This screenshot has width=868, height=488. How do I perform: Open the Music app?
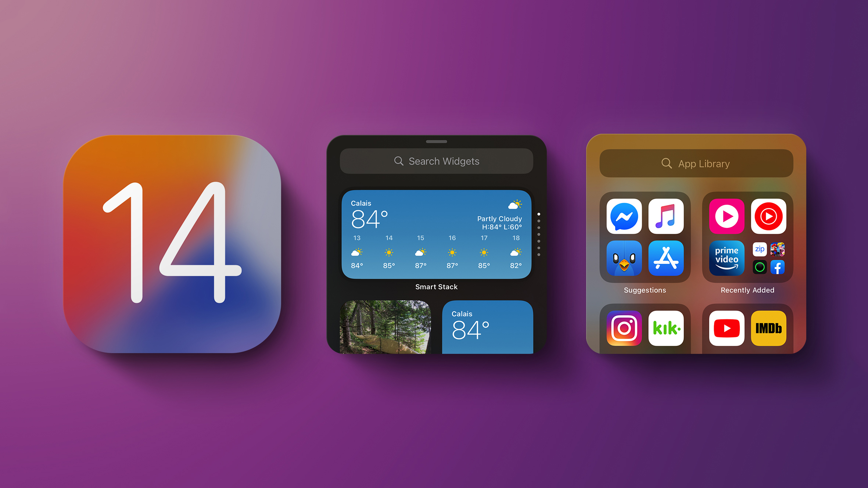[x=665, y=216]
